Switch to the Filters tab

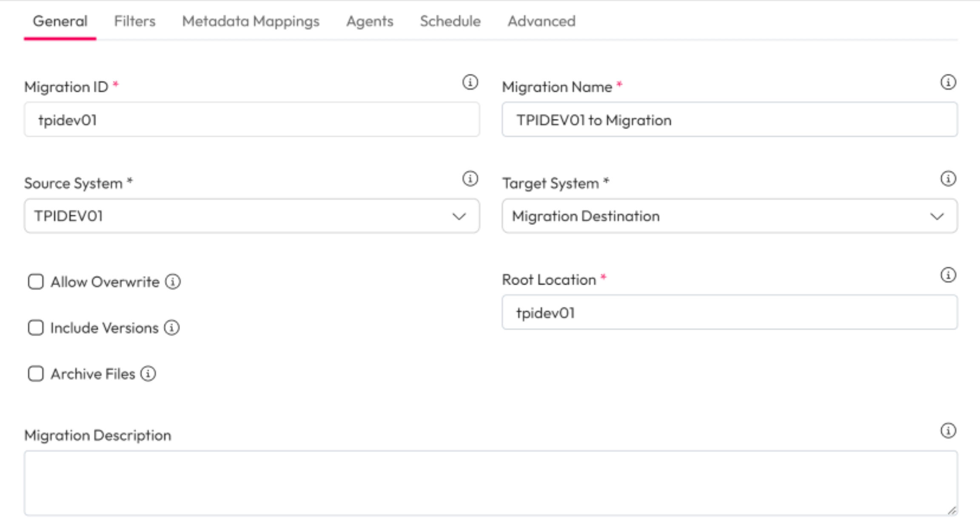pos(134,21)
